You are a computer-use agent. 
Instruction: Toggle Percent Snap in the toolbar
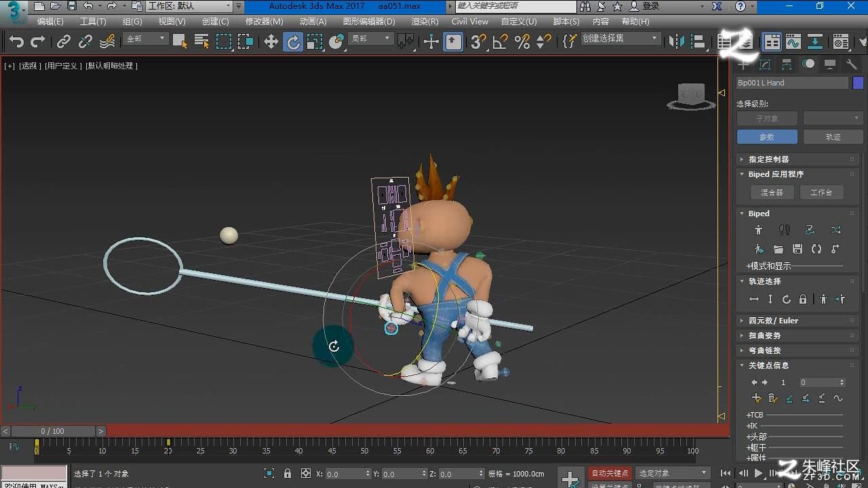click(522, 42)
